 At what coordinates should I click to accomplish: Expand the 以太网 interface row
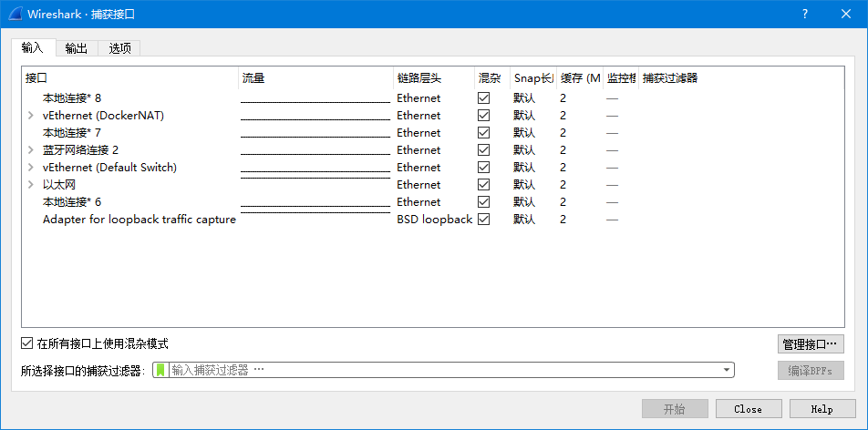(x=31, y=184)
